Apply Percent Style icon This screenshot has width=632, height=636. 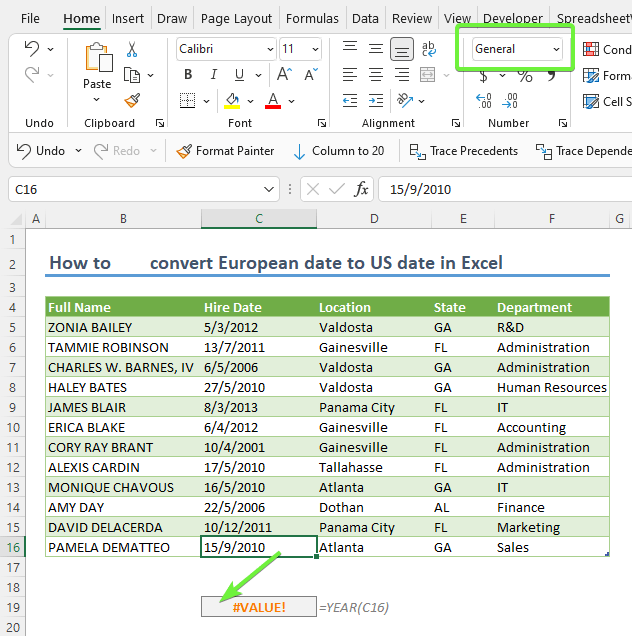[x=525, y=76]
